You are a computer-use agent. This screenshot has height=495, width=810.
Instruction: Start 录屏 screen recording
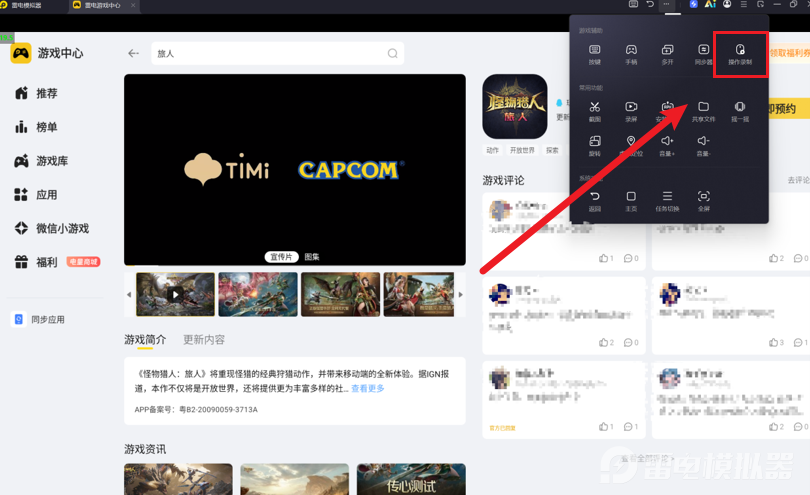631,111
